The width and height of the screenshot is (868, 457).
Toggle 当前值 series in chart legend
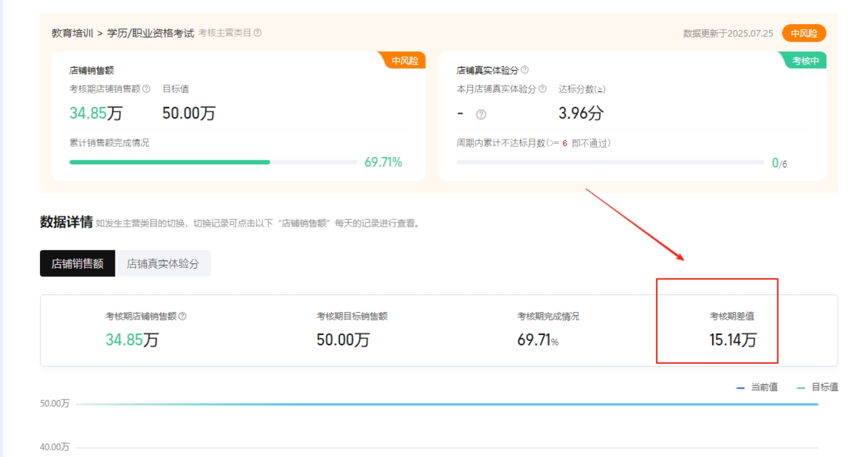757,387
